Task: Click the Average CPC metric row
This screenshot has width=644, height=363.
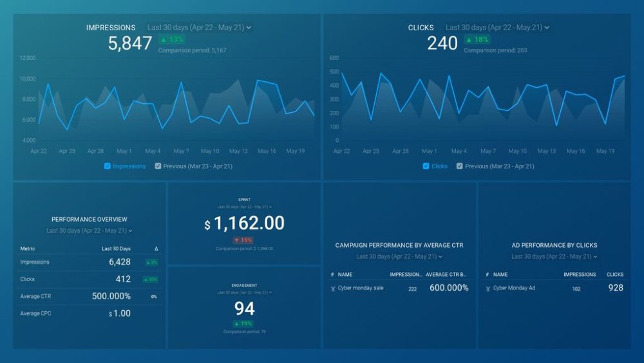Action: point(89,313)
